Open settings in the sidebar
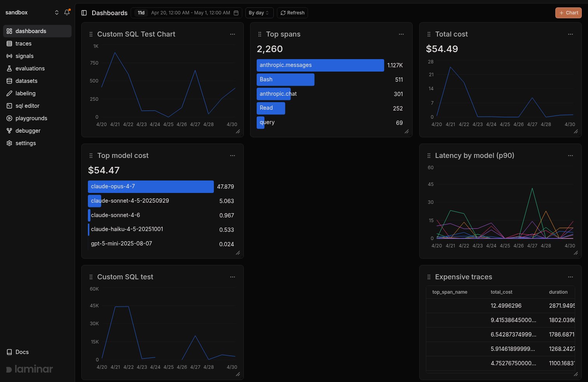 (37, 143)
